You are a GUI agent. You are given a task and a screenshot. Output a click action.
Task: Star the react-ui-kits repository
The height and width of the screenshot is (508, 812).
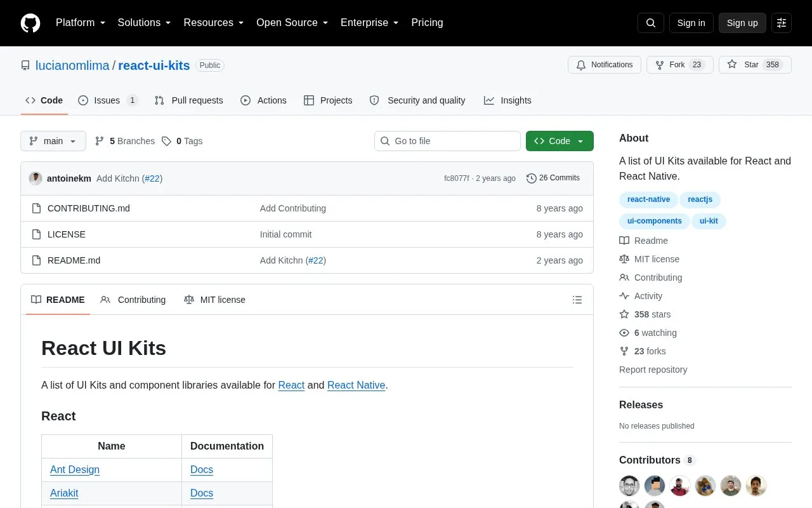(x=755, y=65)
